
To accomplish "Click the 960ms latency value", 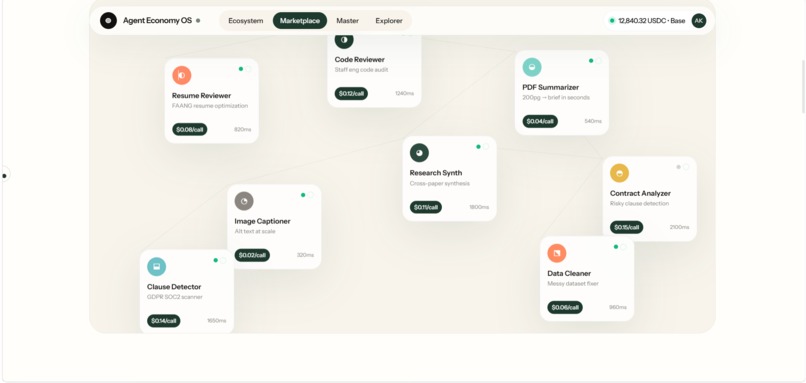I will point(618,307).
